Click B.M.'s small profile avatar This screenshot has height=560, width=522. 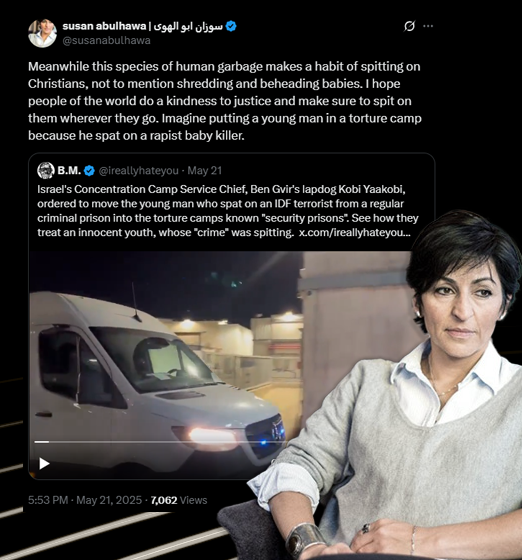46,170
